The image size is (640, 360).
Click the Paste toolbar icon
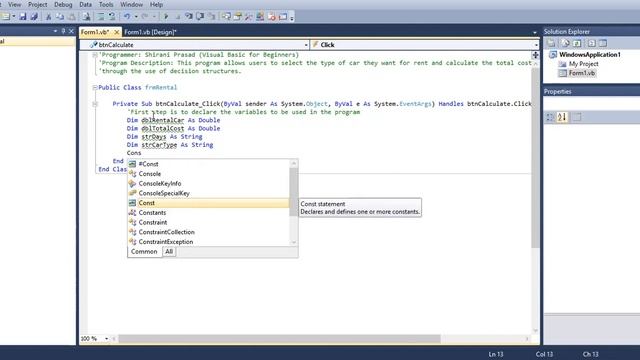(71, 17)
